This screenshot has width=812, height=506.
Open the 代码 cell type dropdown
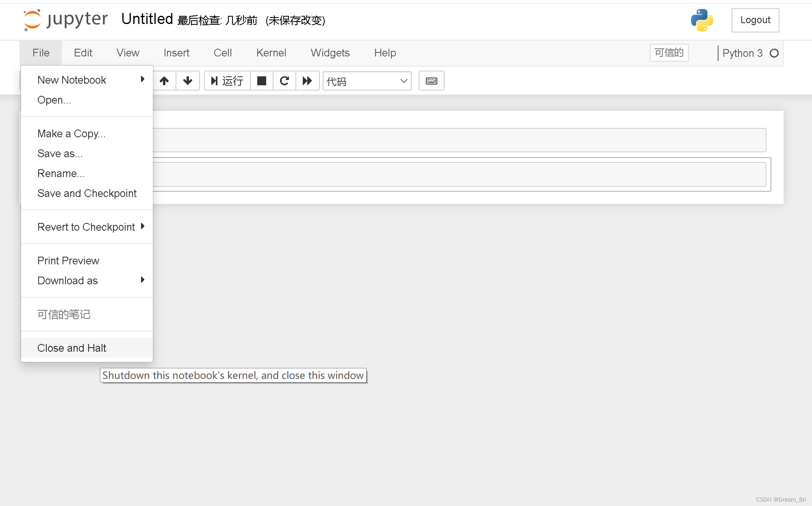click(367, 81)
